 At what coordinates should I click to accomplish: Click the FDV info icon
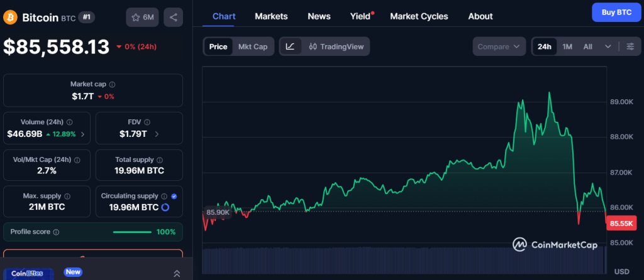coord(147,122)
